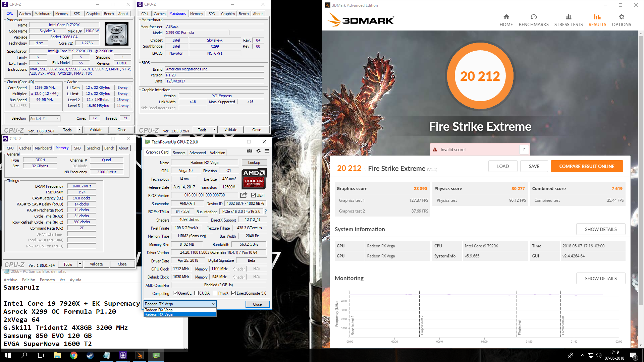Open Graphics tab in CPU-Z Memory window

click(93, 148)
